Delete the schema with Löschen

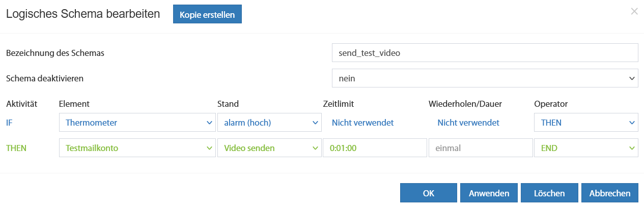(549, 193)
